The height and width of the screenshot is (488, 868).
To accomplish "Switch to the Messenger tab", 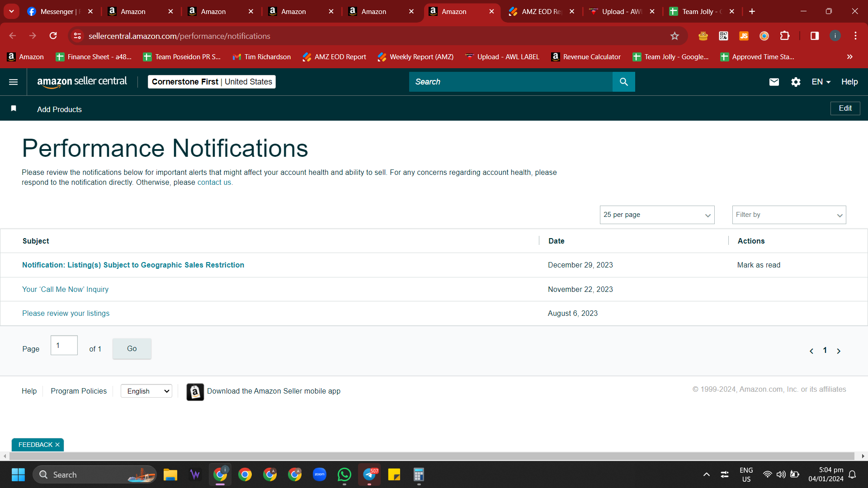I will tap(61, 12).
